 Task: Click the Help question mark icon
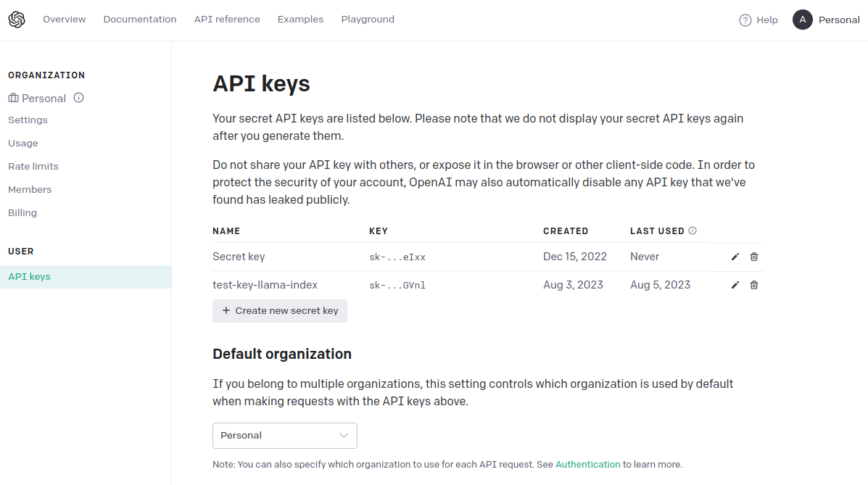coord(745,20)
